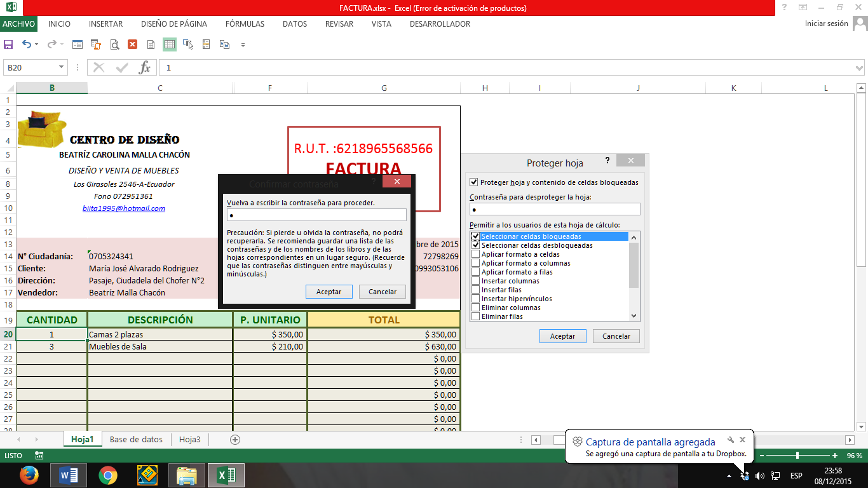
Task: Click the re-enter password field
Action: [x=316, y=215]
